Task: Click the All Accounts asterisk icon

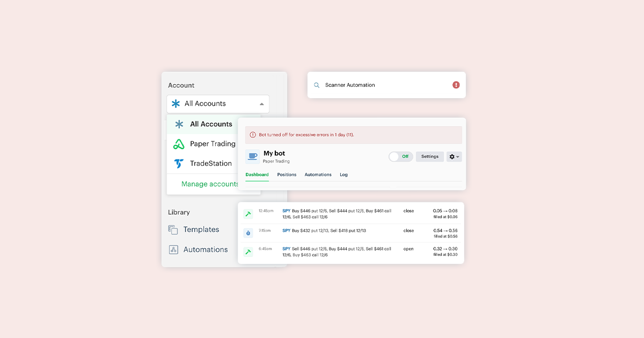Action: pyautogui.click(x=178, y=124)
